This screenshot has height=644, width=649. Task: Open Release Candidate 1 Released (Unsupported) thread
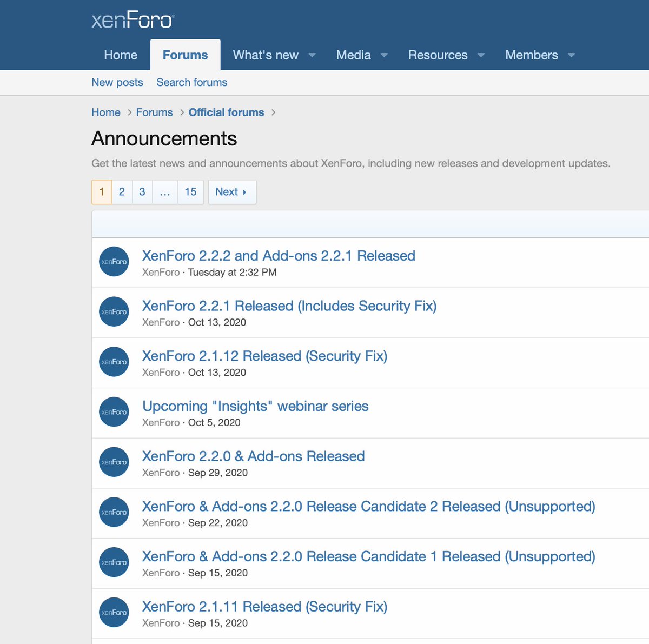[x=369, y=556]
